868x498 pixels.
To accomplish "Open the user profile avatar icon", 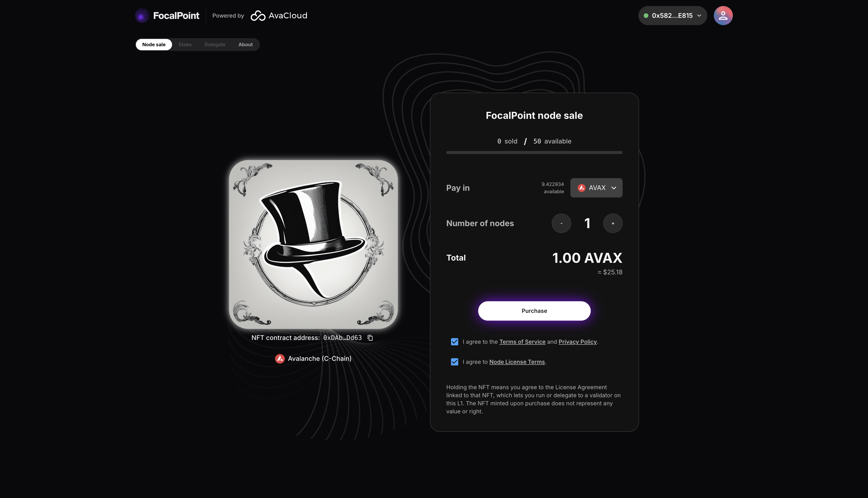I will tap(723, 15).
